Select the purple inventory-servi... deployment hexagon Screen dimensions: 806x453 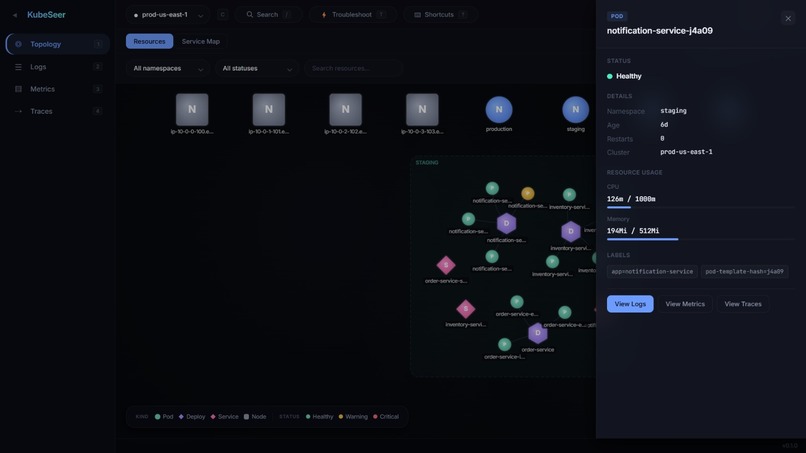pyautogui.click(x=571, y=231)
